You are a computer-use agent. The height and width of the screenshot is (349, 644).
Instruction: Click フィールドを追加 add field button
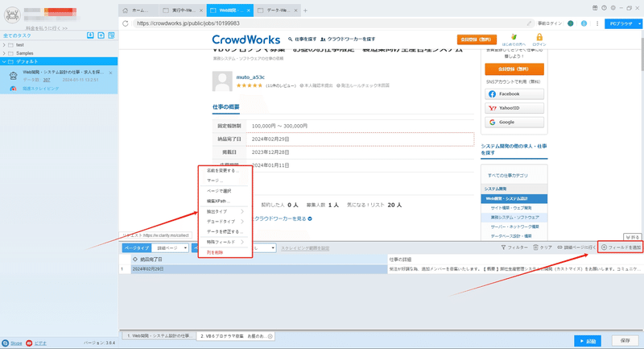(621, 247)
